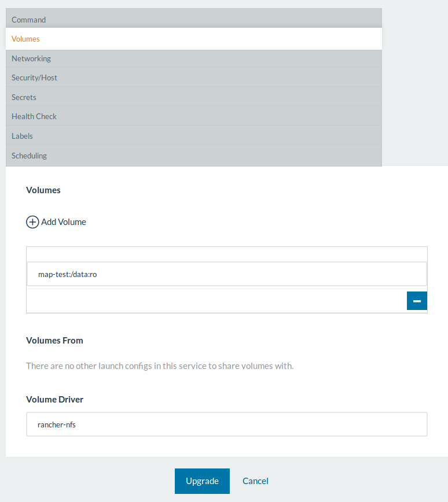This screenshot has height=502, width=448.
Task: Click the plus circle Add Volume icon
Action: pos(32,222)
